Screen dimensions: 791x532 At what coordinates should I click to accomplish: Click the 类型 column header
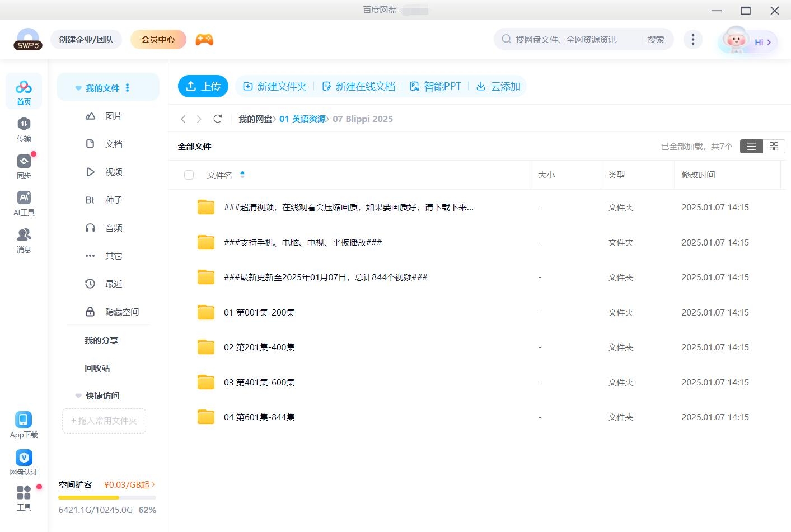pyautogui.click(x=616, y=175)
